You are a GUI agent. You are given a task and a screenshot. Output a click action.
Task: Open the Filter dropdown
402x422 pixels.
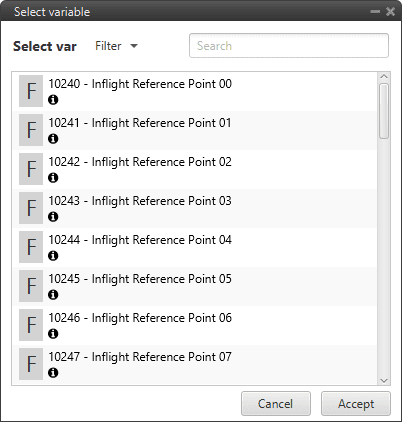coord(116,46)
